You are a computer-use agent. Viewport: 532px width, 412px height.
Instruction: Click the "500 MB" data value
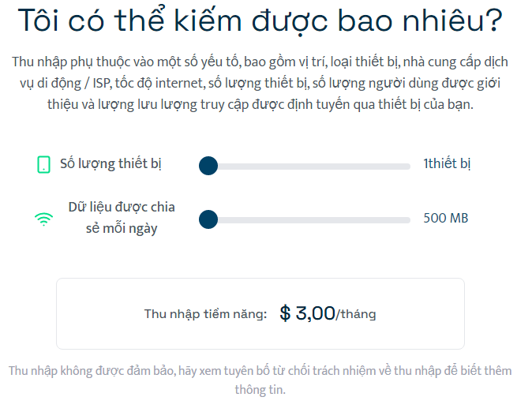tap(446, 218)
